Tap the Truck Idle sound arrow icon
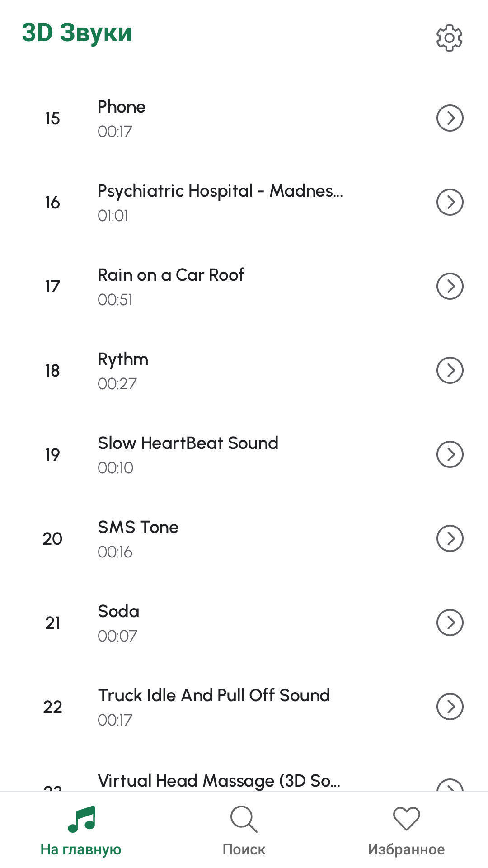 (450, 707)
